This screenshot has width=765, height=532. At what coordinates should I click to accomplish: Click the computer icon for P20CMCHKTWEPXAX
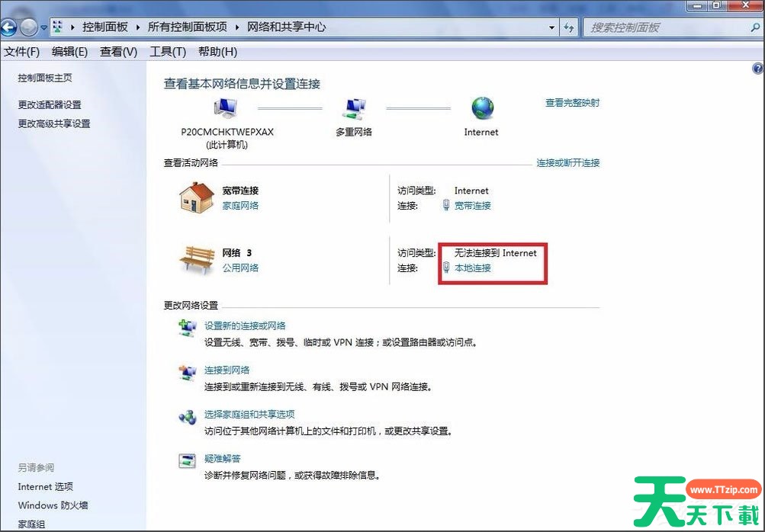click(227, 109)
